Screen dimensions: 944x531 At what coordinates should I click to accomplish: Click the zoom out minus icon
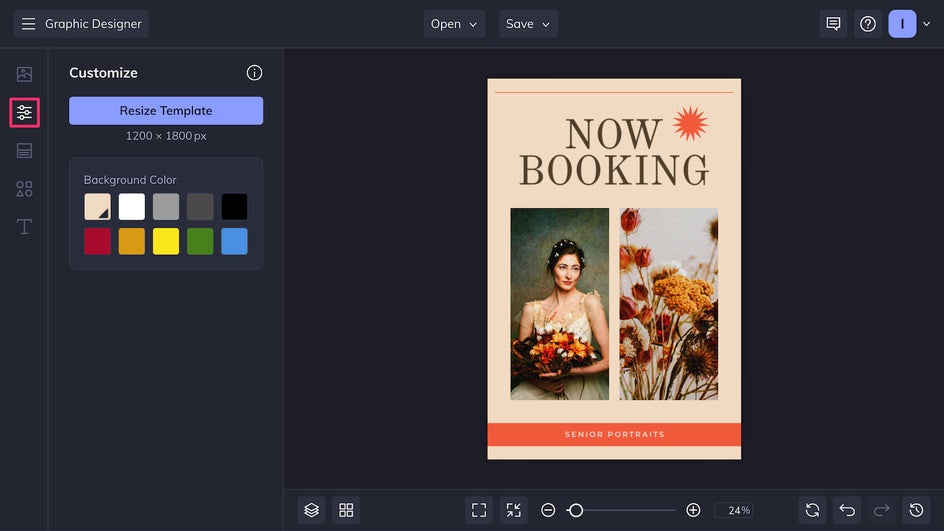548,510
